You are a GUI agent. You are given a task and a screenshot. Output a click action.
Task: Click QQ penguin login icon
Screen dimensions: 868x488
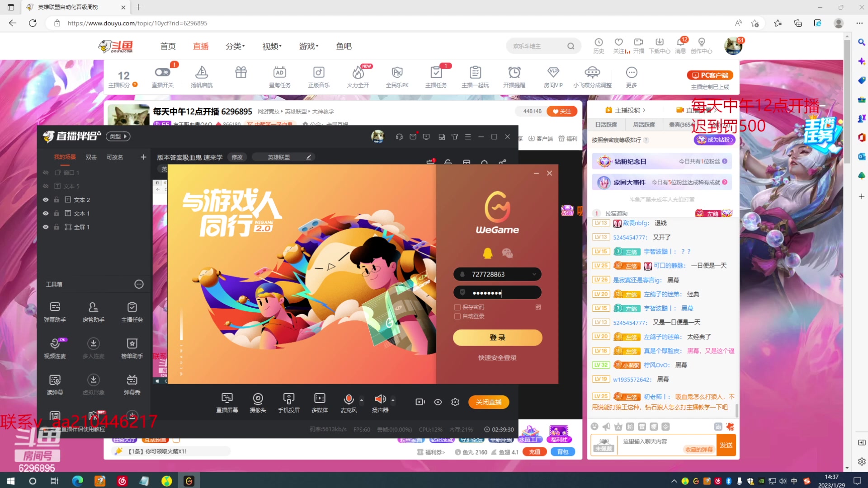pos(487,253)
